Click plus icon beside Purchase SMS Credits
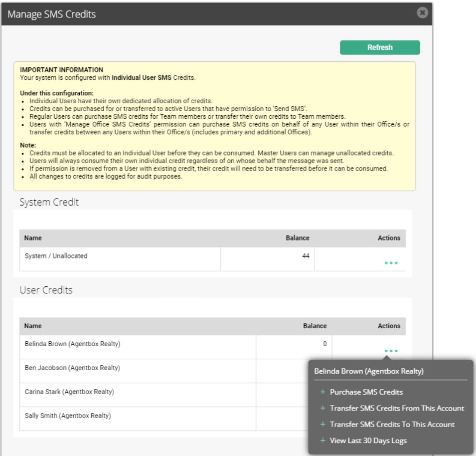The width and height of the screenshot is (476, 456). [x=322, y=392]
